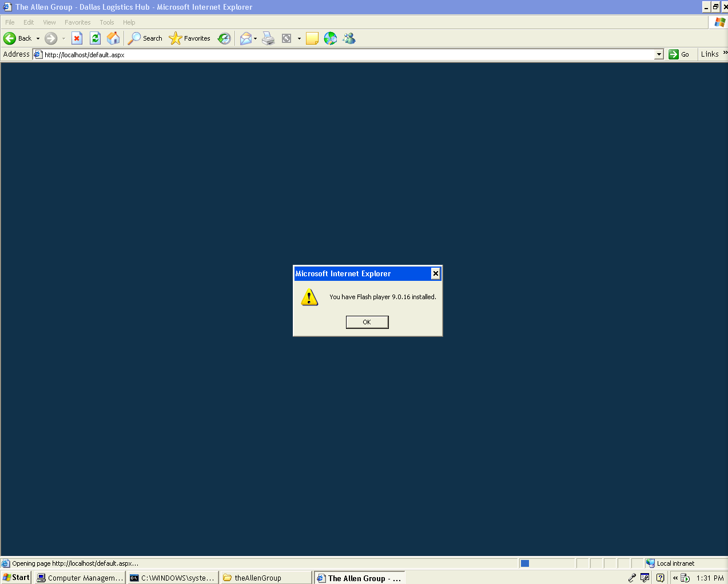Refresh the page using the toolbar icon
This screenshot has height=584, width=728.
coord(96,38)
